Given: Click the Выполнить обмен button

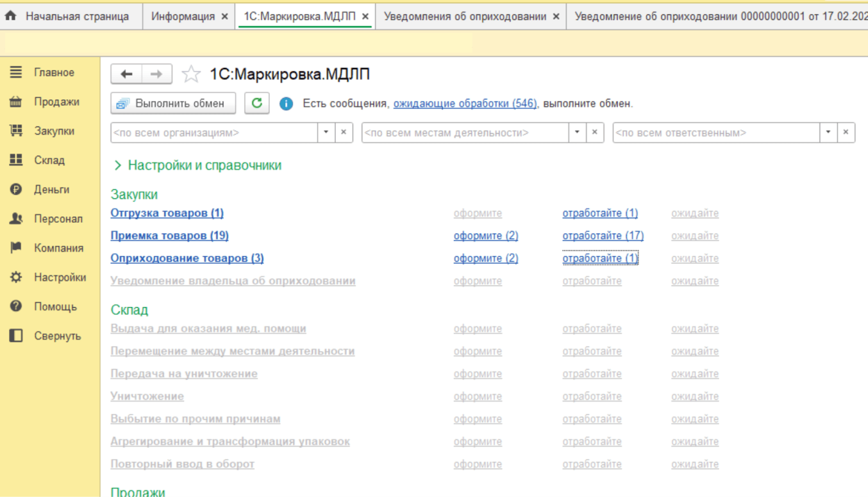Looking at the screenshot, I should click(173, 103).
